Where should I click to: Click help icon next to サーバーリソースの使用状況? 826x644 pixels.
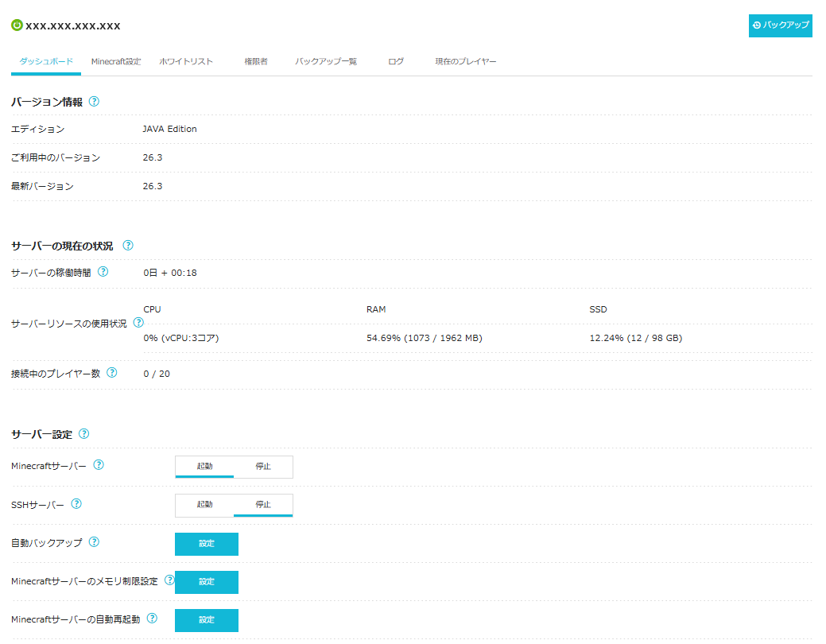[x=138, y=322]
